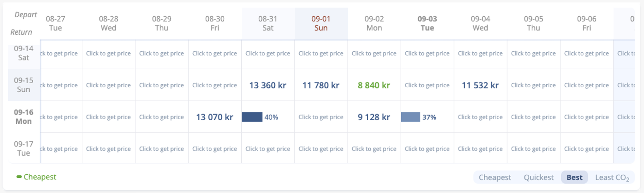644x193 pixels.
Task: Select the Best sort tab
Action: coord(574,177)
